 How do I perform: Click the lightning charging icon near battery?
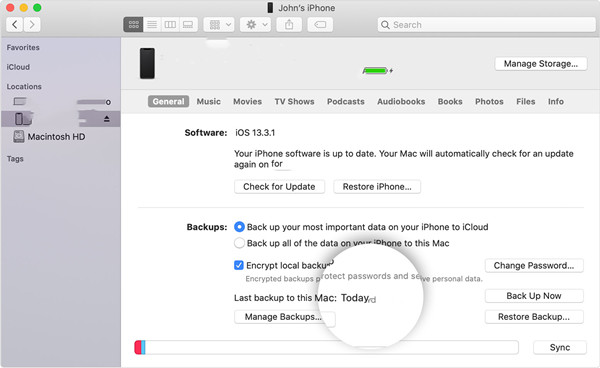391,71
